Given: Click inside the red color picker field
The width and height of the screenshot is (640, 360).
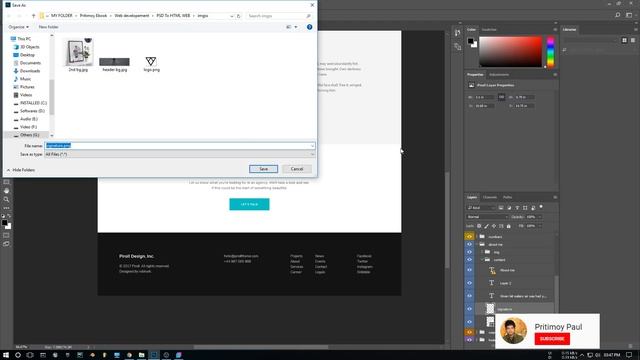Looking at the screenshot, I should click(510, 52).
